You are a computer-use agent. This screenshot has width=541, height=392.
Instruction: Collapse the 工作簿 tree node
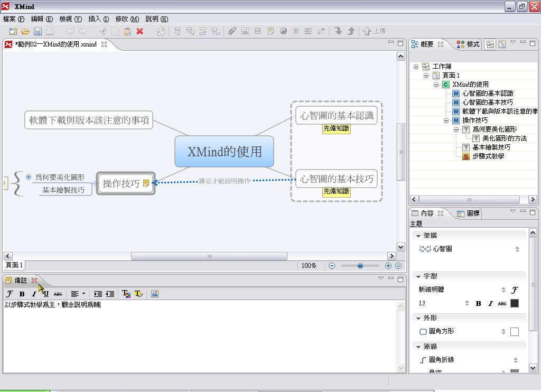[416, 67]
